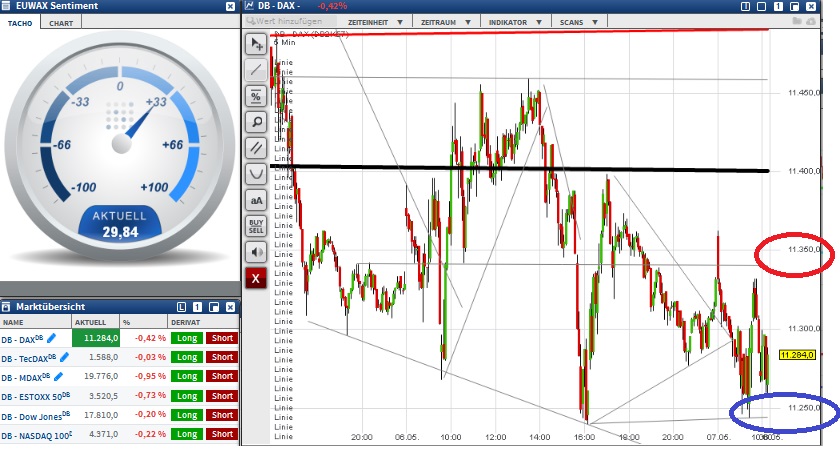
Task: Activate the magnifier zoom tool
Action: point(256,122)
